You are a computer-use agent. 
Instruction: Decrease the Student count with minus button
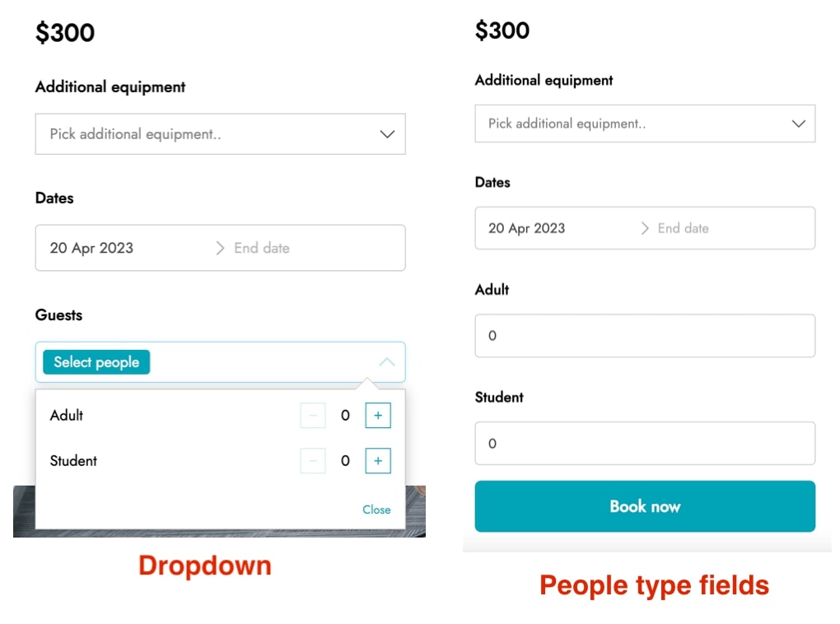pyautogui.click(x=313, y=461)
